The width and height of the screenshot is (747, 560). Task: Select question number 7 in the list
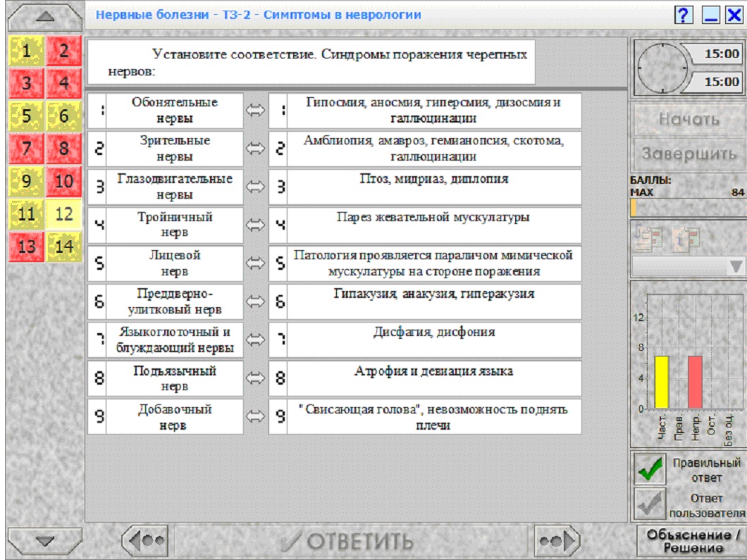[26, 149]
